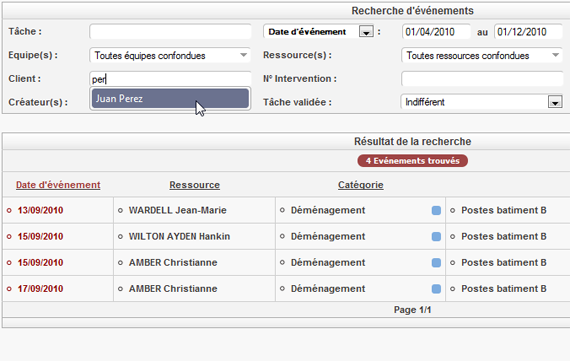This screenshot has width=570, height=361.
Task: Open the event dated 17/09/2010
Action: (40, 289)
